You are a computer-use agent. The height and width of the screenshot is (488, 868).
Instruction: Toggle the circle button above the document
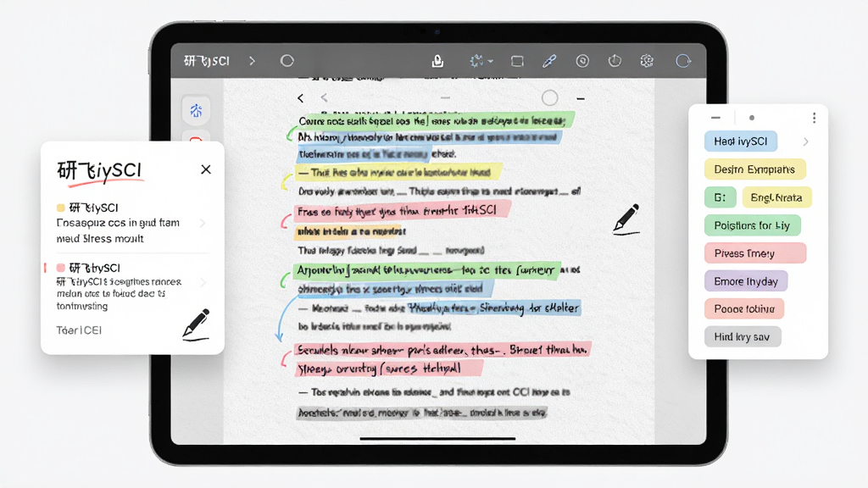549,98
